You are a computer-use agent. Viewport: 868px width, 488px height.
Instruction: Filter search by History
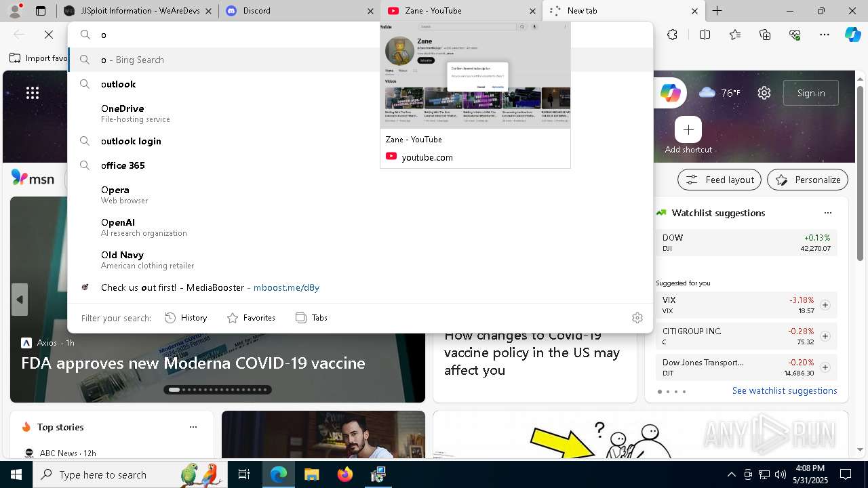(x=186, y=318)
